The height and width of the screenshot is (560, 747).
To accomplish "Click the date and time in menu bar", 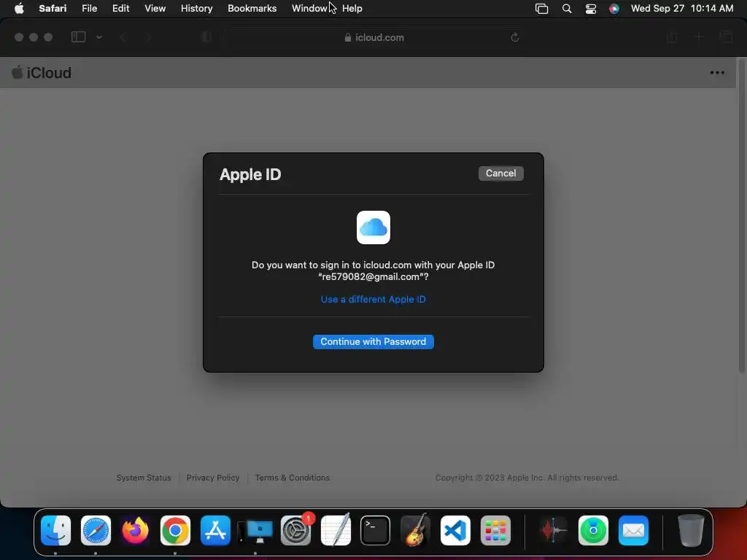I will pos(682,9).
